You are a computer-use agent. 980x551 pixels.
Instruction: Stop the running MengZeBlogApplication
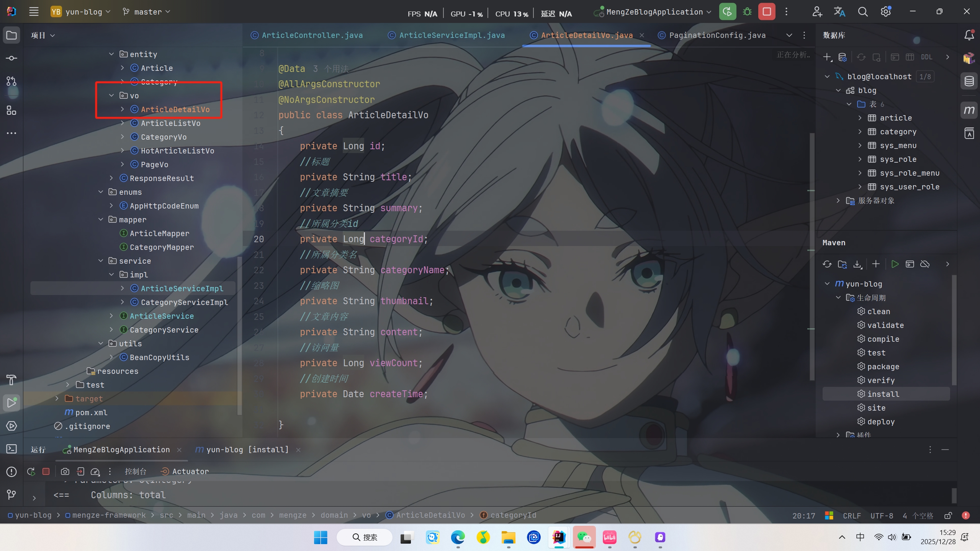point(767,12)
